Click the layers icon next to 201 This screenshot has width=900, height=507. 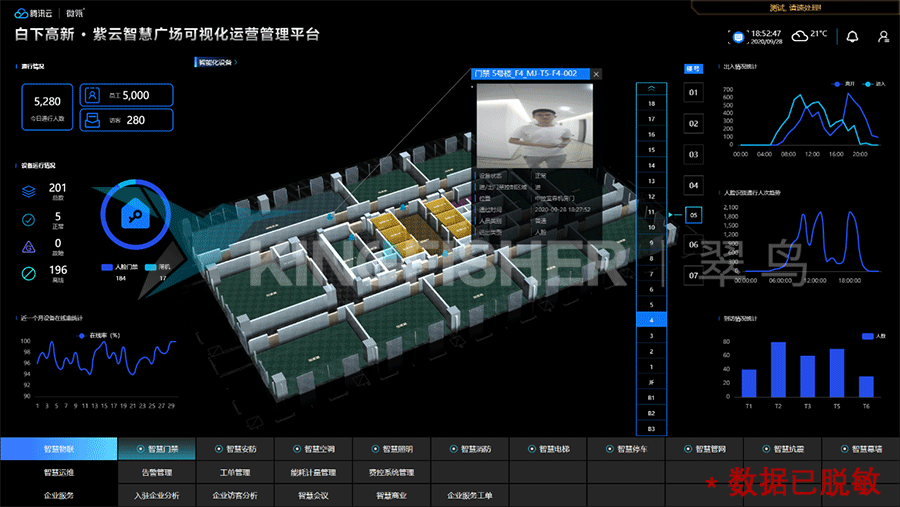[x=29, y=191]
